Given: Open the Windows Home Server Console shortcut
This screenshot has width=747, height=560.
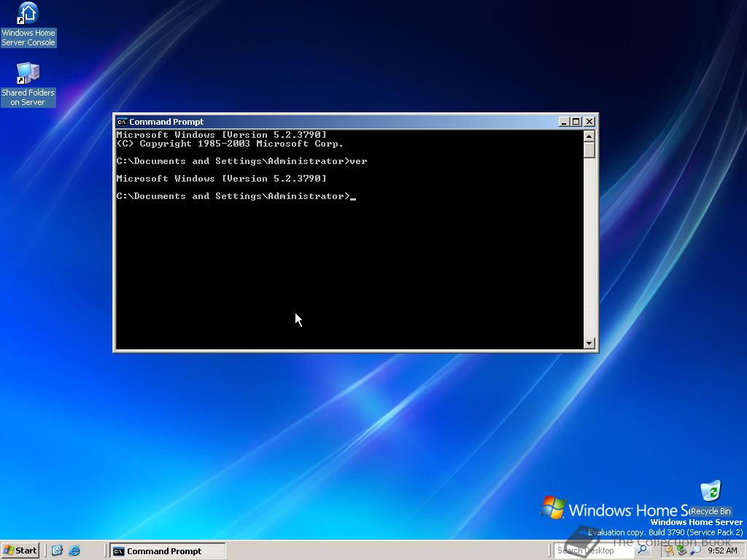Looking at the screenshot, I should pos(28,24).
